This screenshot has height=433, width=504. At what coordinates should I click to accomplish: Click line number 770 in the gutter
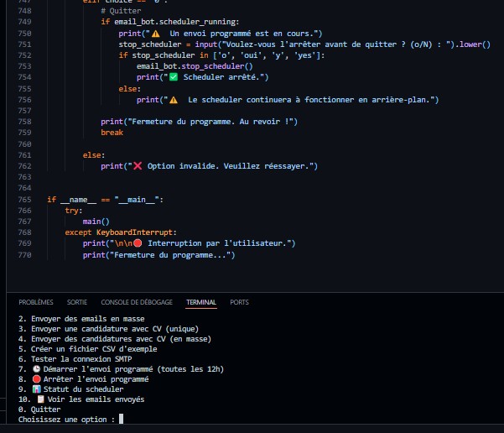pos(24,255)
